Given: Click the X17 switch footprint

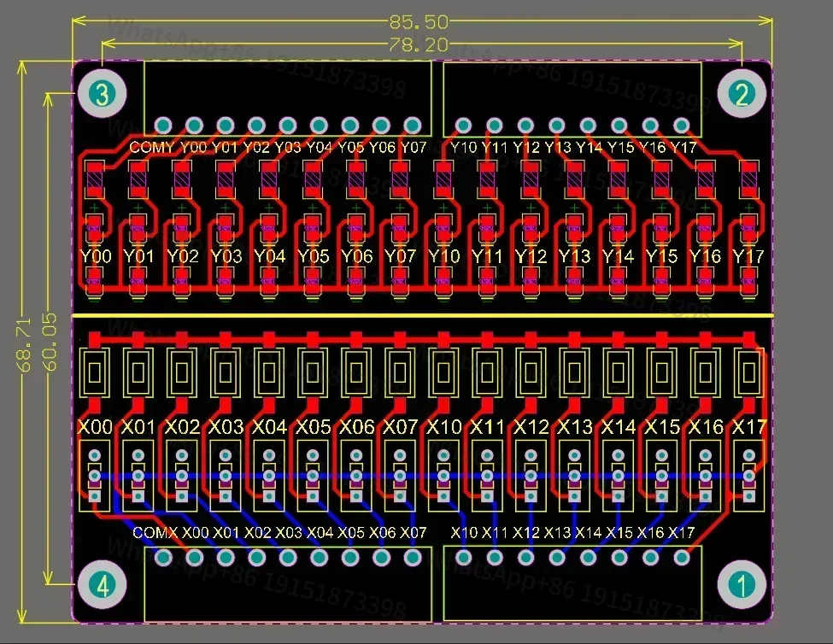Looking at the screenshot, I should coord(748,372).
